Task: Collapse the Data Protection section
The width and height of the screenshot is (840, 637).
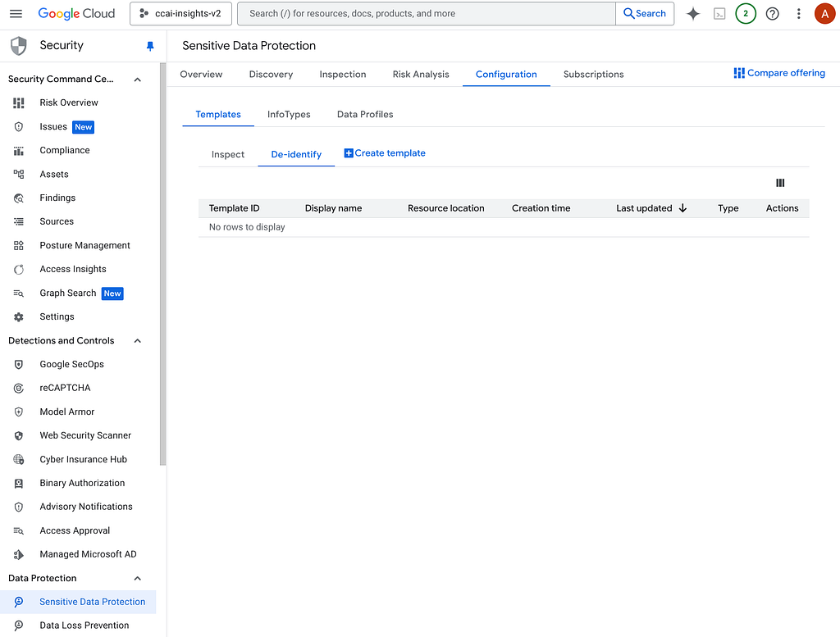Action: pos(137,578)
